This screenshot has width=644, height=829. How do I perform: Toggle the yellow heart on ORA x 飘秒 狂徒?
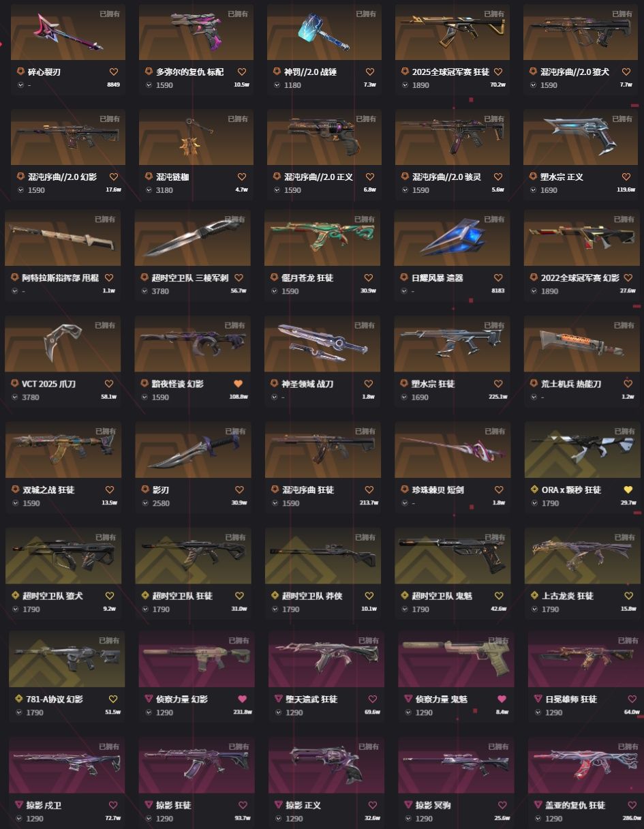[628, 489]
